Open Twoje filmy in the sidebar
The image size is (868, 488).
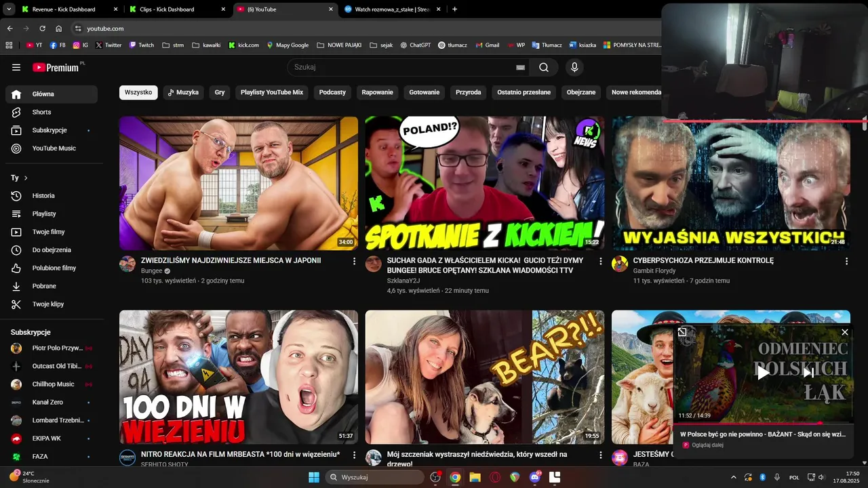click(52, 232)
